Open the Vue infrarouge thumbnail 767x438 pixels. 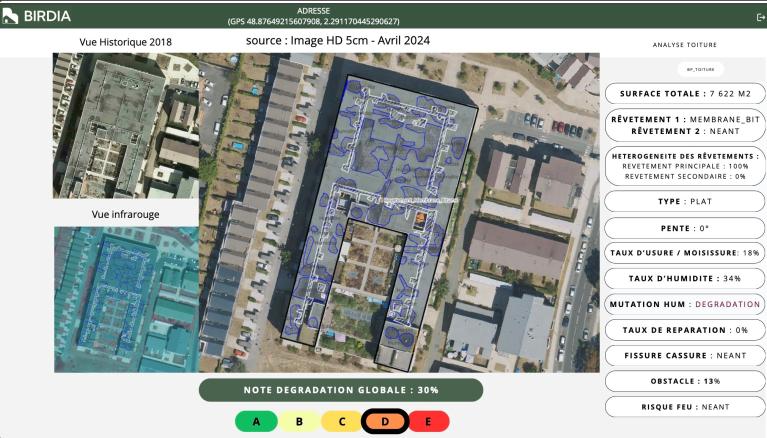coord(124,298)
